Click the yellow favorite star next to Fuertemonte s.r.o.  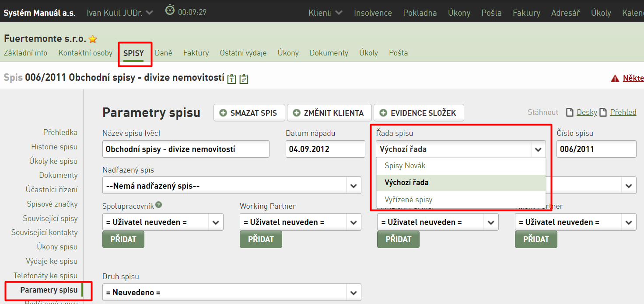92,39
